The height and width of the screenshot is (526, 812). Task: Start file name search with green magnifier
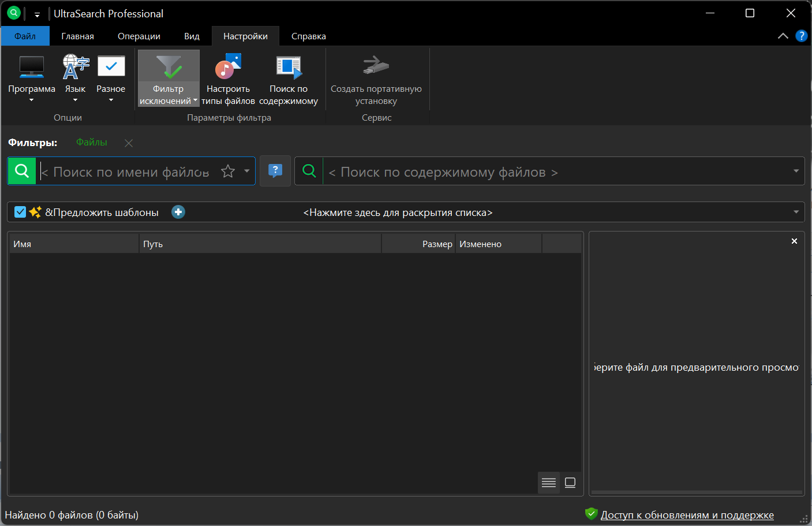[x=22, y=171]
